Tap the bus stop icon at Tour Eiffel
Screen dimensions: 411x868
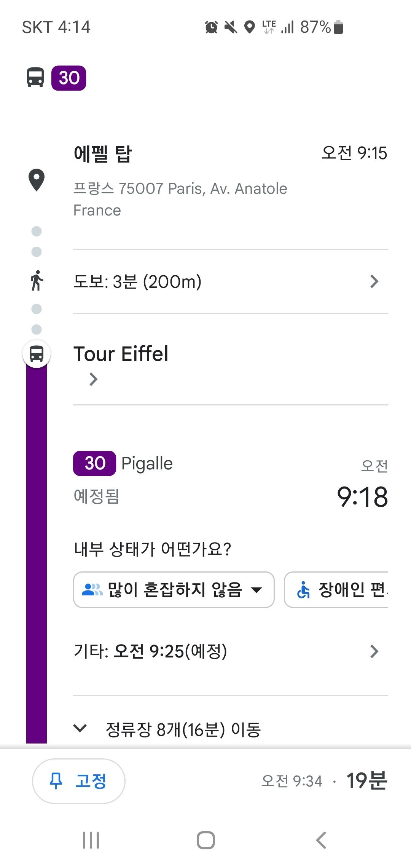(37, 354)
